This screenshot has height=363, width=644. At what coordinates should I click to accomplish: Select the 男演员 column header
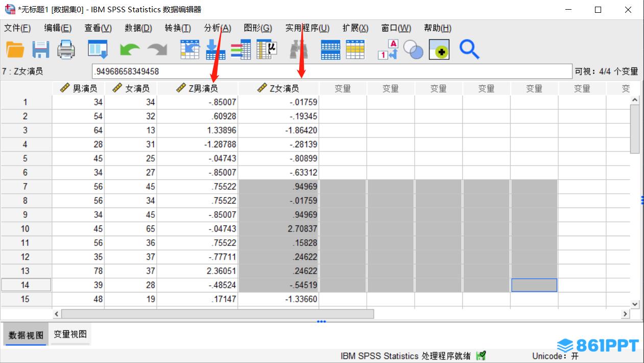(78, 88)
